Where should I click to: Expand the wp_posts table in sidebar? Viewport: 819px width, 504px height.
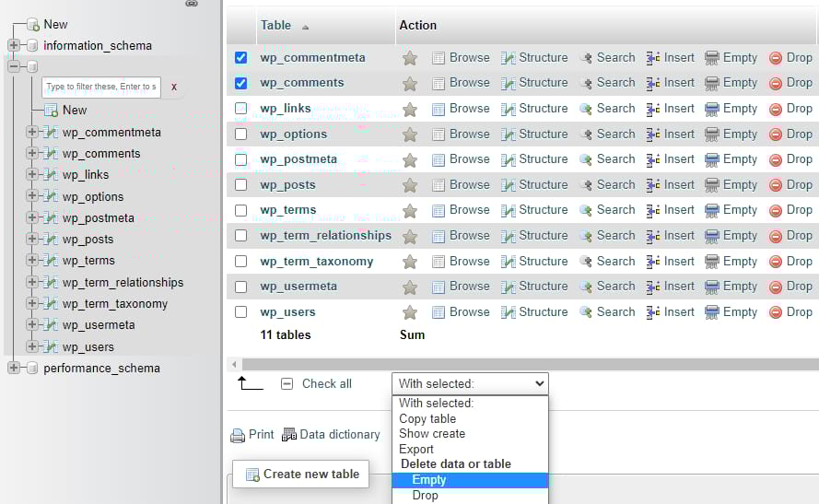(x=32, y=239)
